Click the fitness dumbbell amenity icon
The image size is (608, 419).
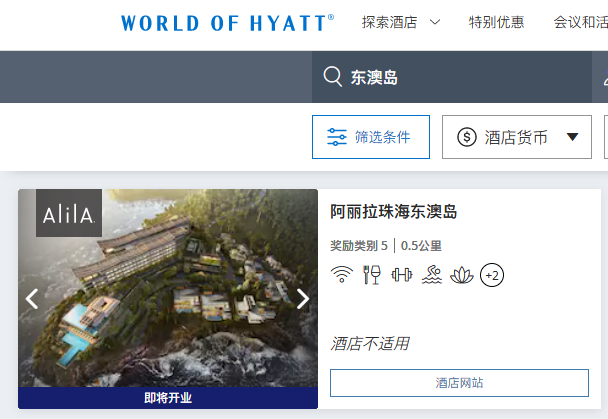pyautogui.click(x=402, y=275)
